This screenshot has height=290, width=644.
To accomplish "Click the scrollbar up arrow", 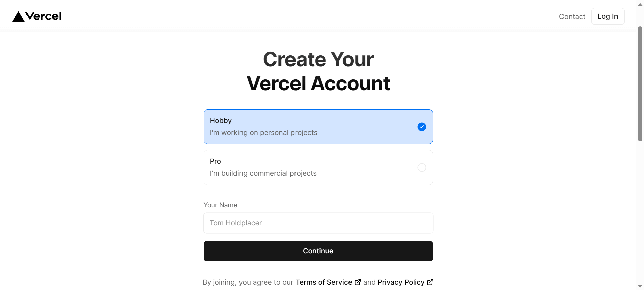I will (x=640, y=4).
